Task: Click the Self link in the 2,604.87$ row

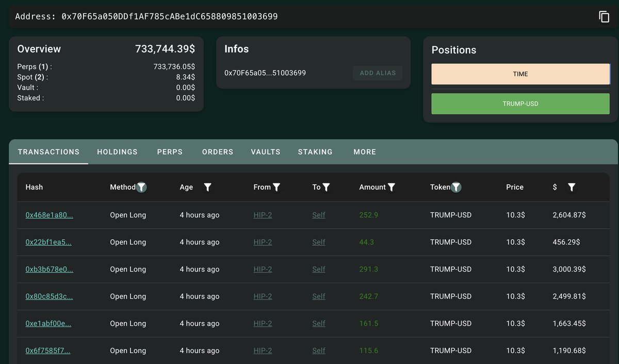Action: tap(319, 215)
